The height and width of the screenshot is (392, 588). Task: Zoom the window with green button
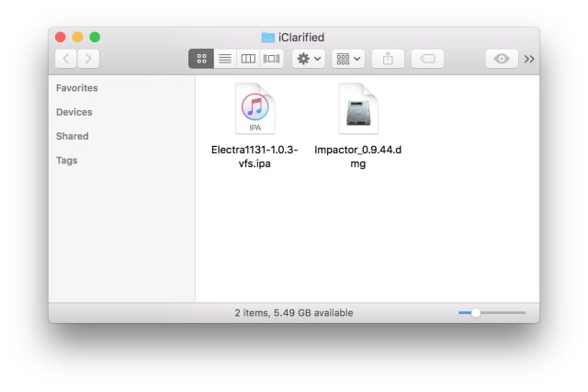coord(95,37)
